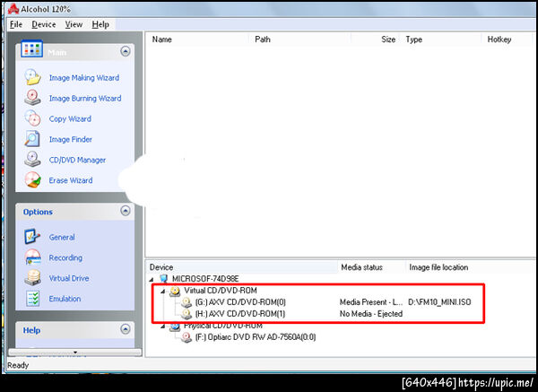Click the Image Burning Wizard icon
This screenshot has width=538, height=392.
pos(33,98)
